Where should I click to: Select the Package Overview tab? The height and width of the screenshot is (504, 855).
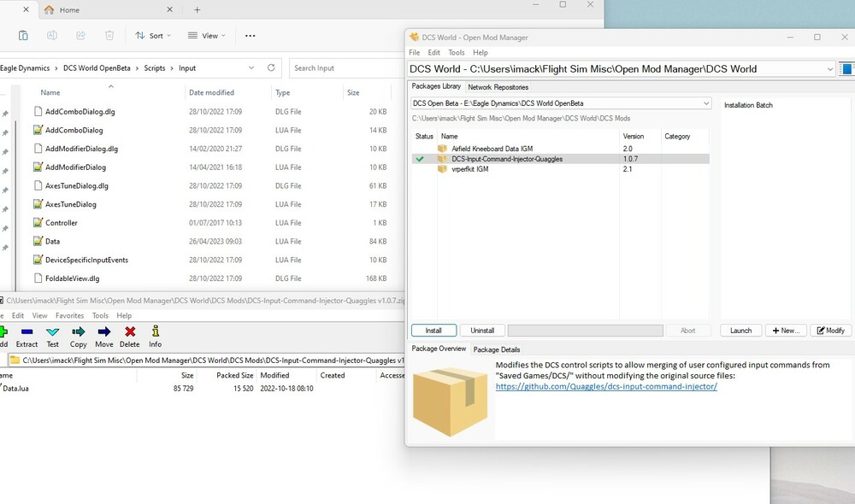[439, 349]
